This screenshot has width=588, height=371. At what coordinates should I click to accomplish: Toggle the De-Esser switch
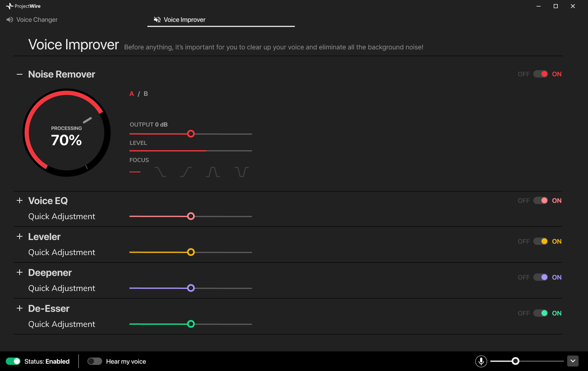[541, 313]
